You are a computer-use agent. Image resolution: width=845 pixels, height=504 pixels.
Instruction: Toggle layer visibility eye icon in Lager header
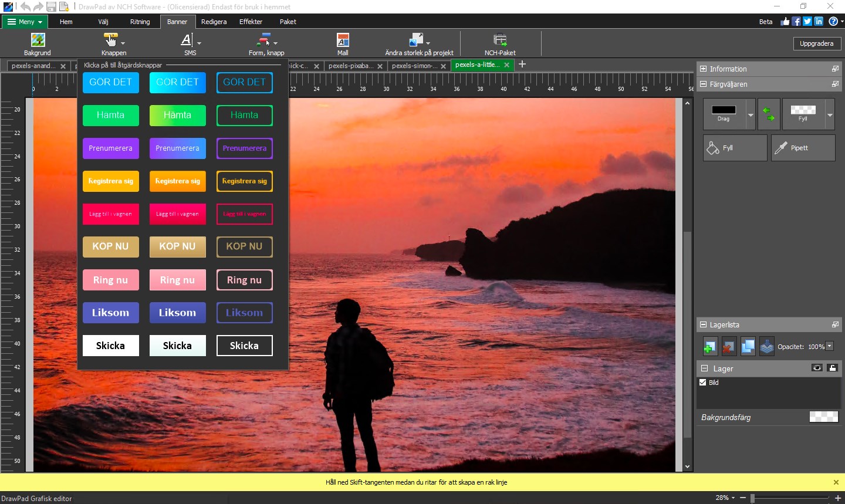(x=817, y=368)
